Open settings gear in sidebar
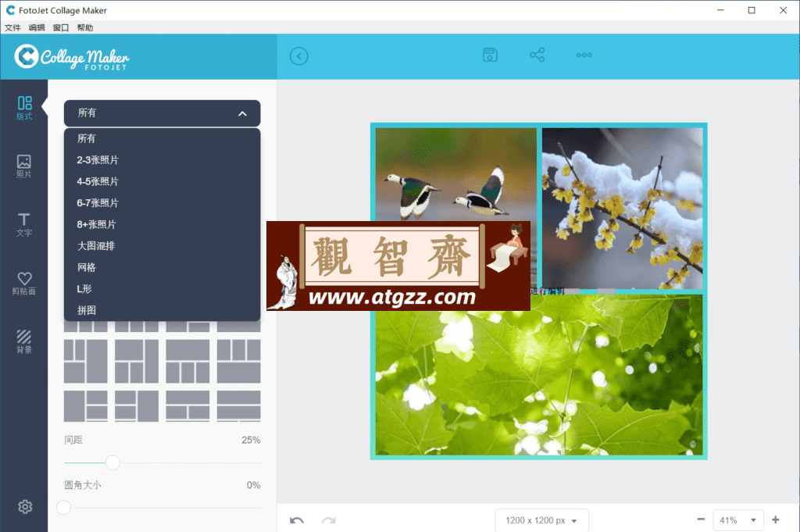The height and width of the screenshot is (532, 800). click(x=25, y=506)
